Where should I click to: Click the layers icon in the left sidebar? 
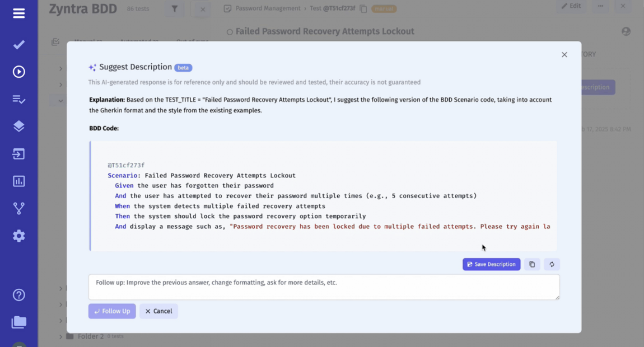[x=18, y=126]
